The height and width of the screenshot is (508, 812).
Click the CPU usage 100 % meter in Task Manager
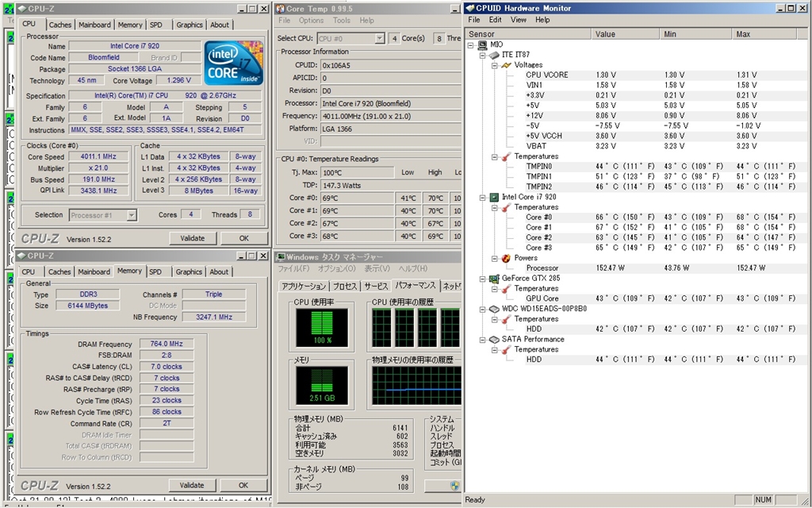322,328
